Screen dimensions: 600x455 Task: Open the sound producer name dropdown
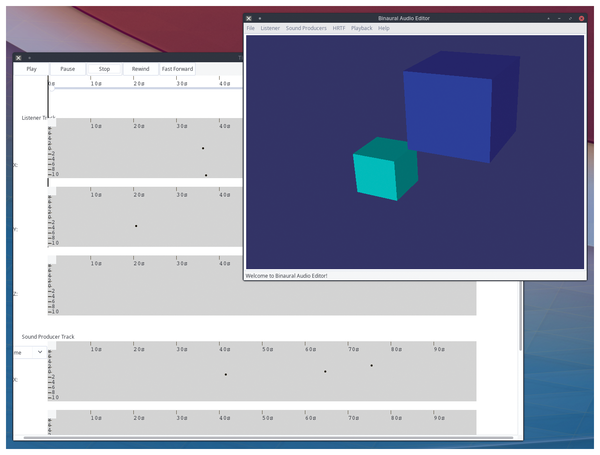point(30,352)
